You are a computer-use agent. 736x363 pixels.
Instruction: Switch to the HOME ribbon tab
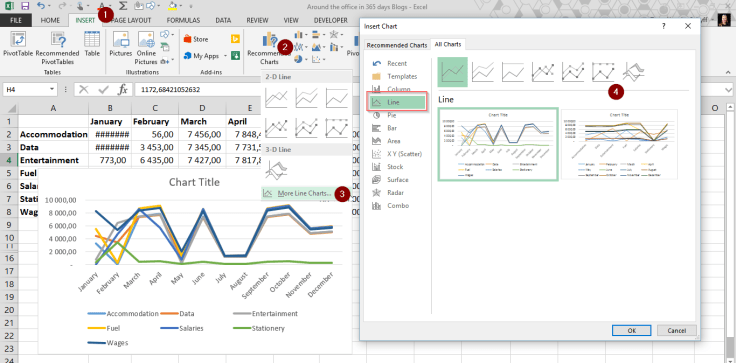tap(50, 20)
